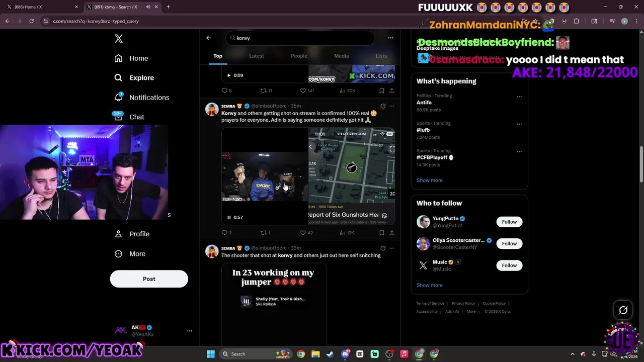Viewport: 644px width, 362px height.
Task: Share the post with 12K views
Action: [392, 233]
